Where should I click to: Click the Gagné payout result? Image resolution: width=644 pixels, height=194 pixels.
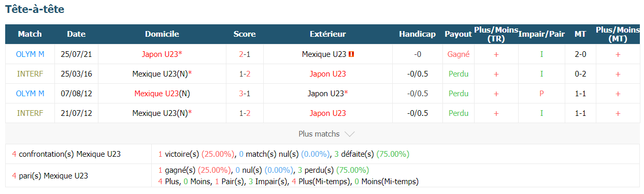point(458,54)
